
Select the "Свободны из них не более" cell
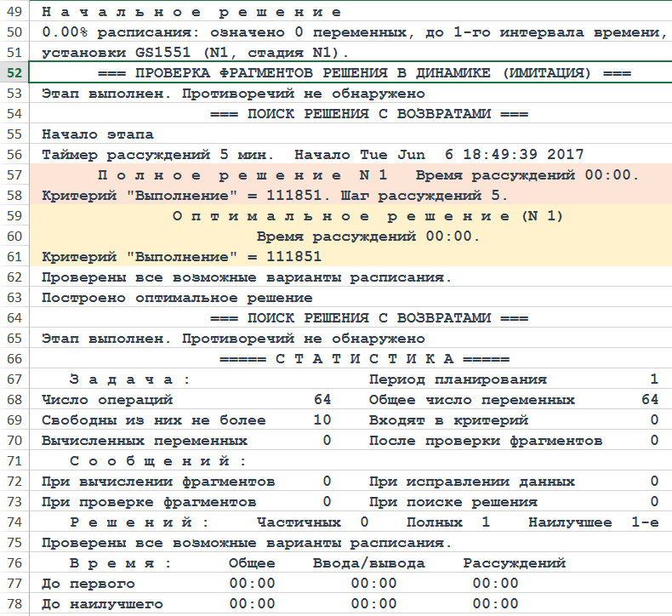pyautogui.click(x=153, y=420)
